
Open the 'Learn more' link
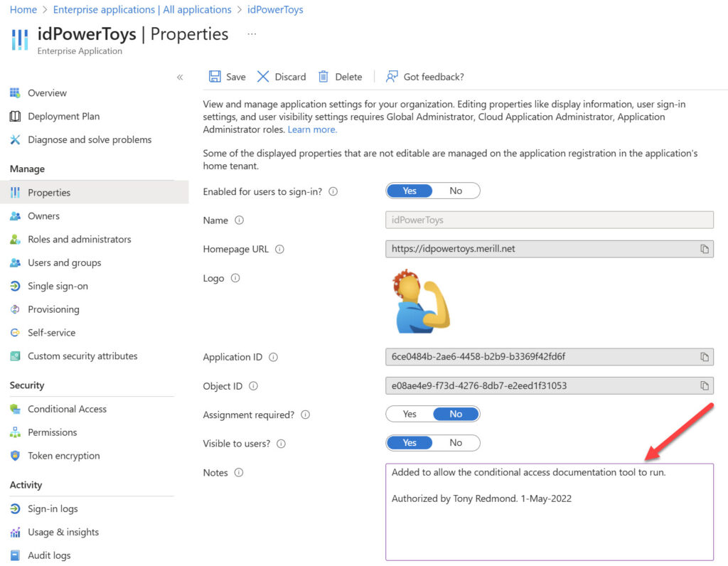pos(311,129)
